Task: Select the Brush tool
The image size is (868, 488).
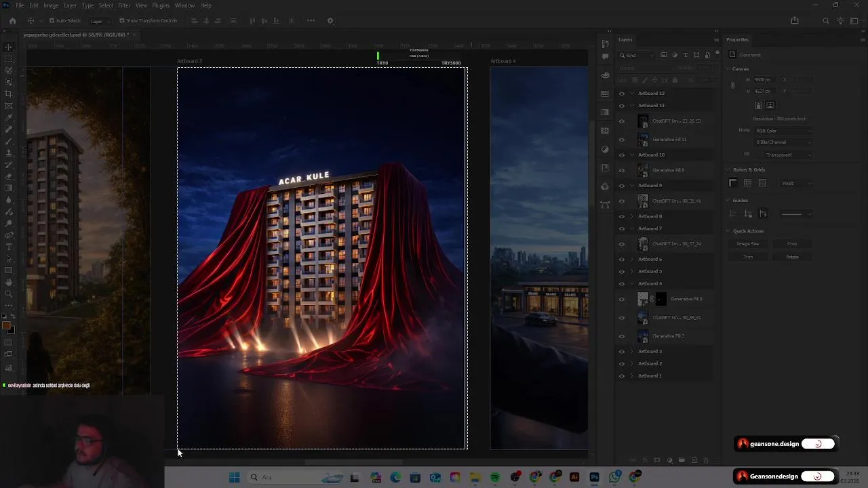Action: 9,141
